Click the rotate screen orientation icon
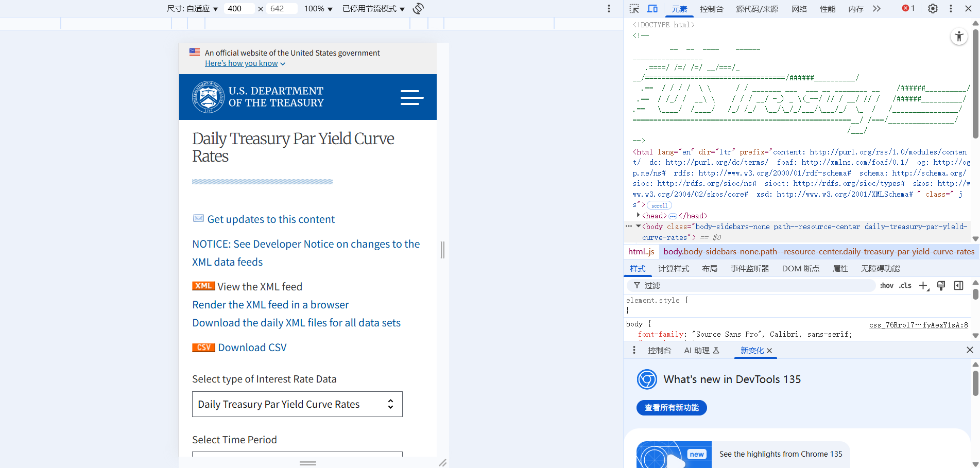 point(418,9)
